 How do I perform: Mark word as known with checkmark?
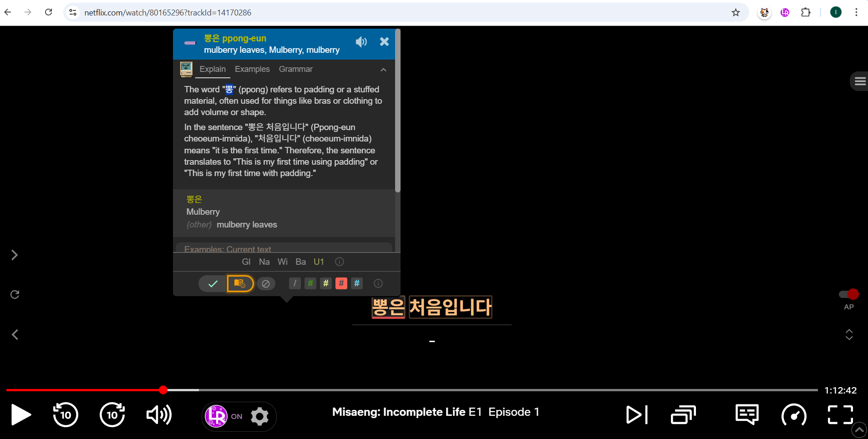pyautogui.click(x=213, y=284)
